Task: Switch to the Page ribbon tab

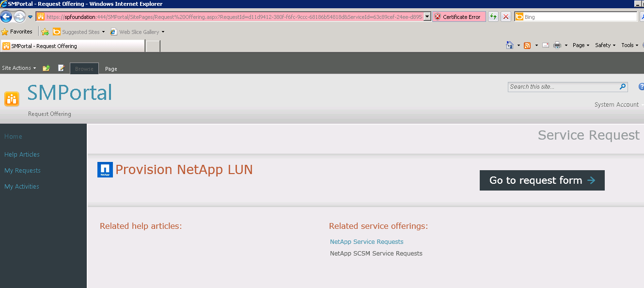Action: [x=111, y=69]
